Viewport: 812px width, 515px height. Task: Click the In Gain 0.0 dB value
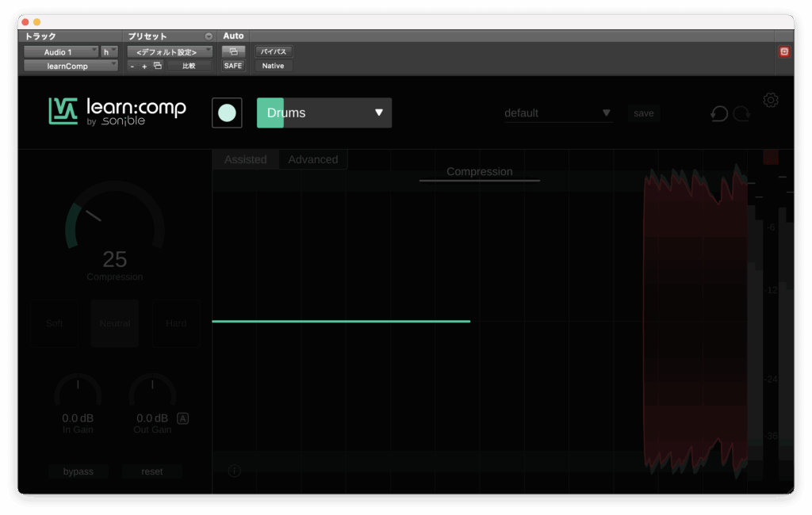point(78,418)
